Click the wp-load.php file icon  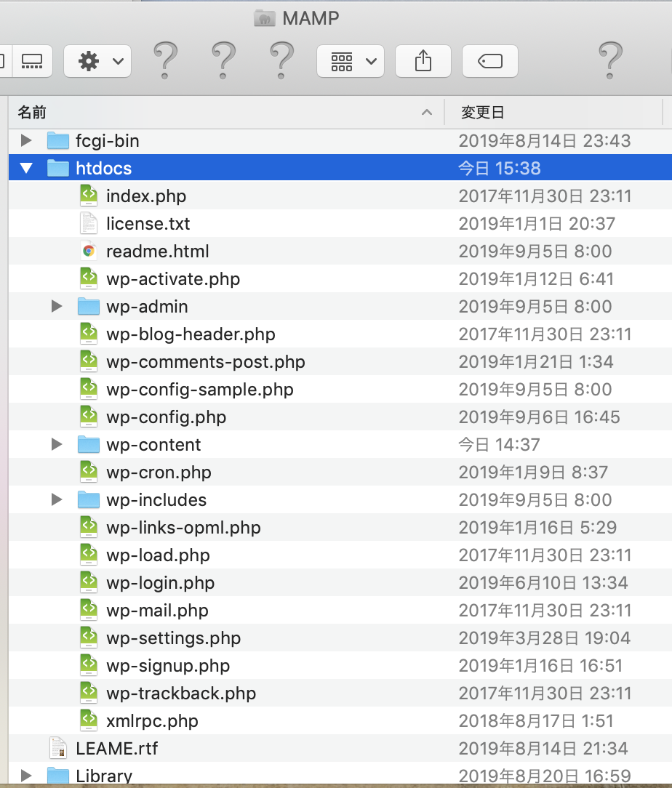(x=89, y=555)
